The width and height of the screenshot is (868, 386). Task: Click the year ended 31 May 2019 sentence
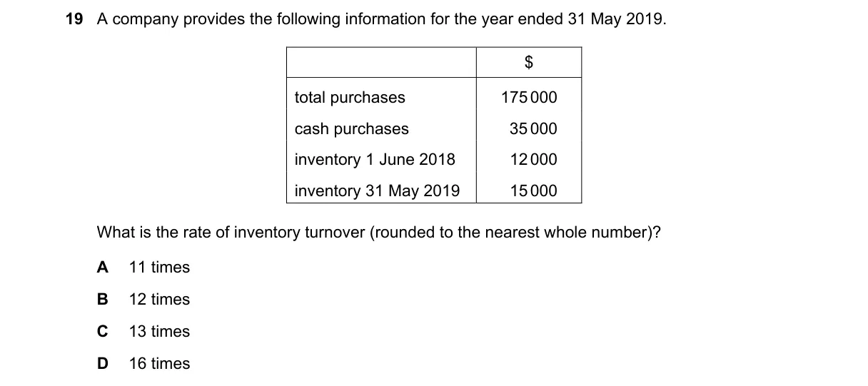[382, 20]
